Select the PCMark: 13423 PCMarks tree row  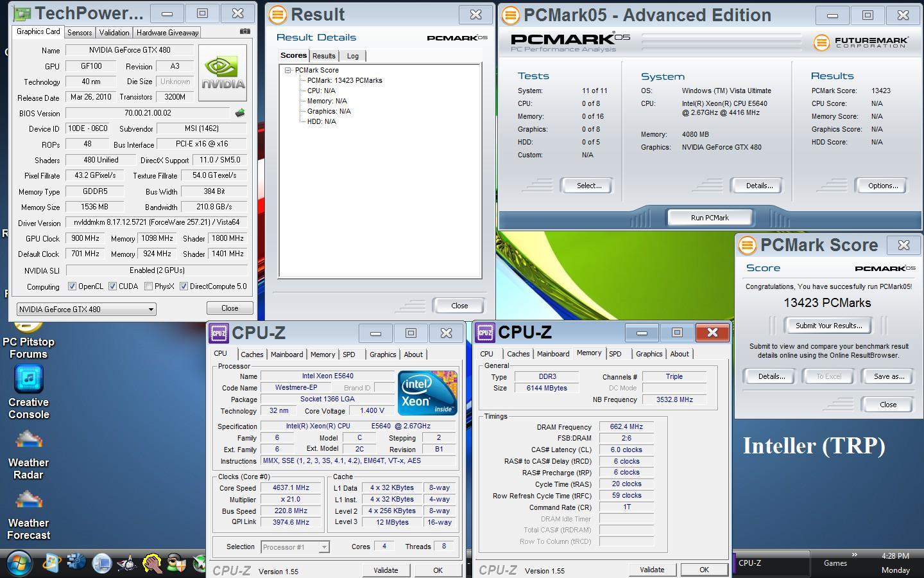[x=345, y=80]
